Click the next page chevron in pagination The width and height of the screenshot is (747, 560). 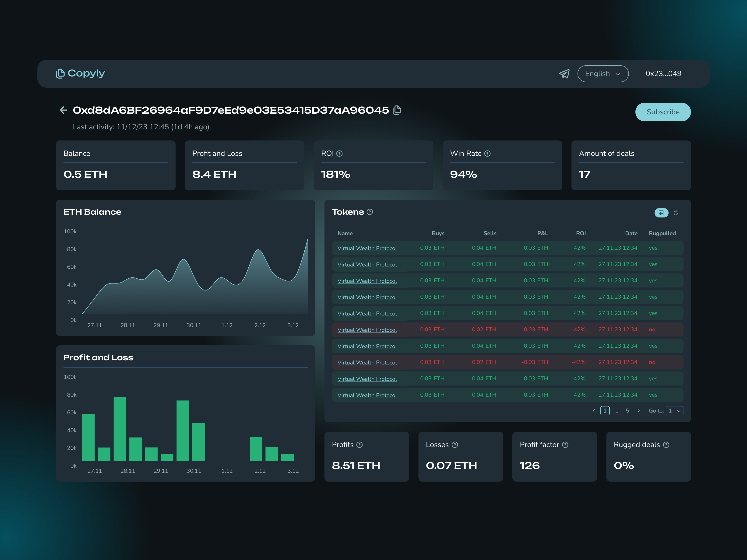tap(639, 411)
